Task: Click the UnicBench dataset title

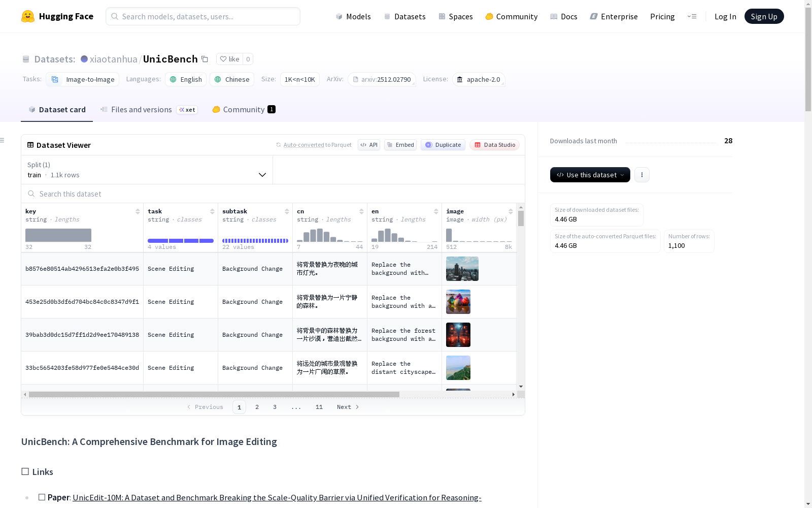Action: click(171, 59)
